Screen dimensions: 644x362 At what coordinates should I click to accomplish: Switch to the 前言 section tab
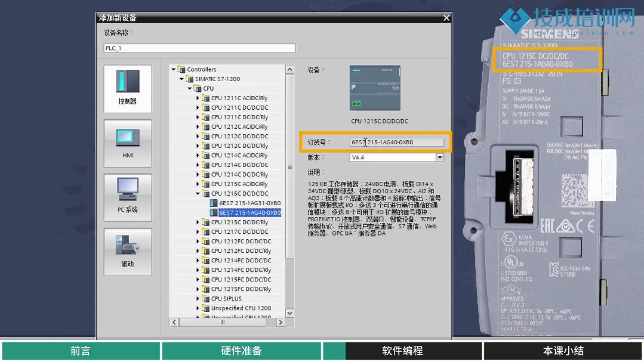pos(81,351)
